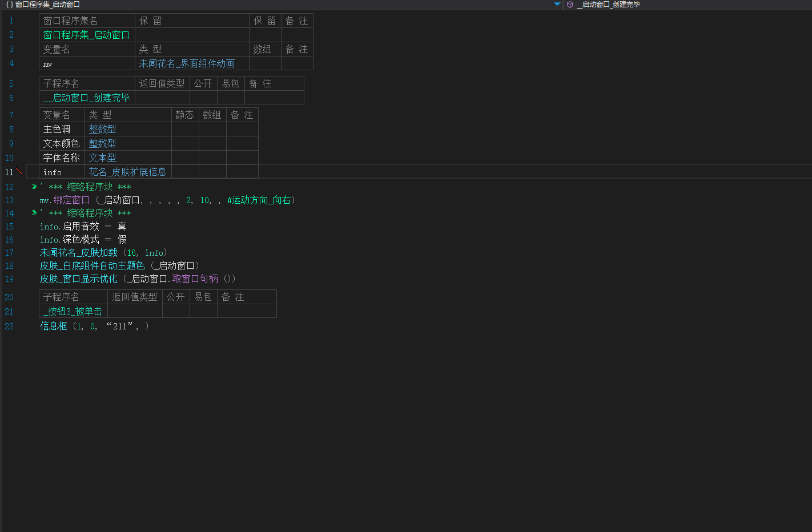The height and width of the screenshot is (532, 812).
Task: Click the mv.绑定窗口 code line
Action: 167,200
